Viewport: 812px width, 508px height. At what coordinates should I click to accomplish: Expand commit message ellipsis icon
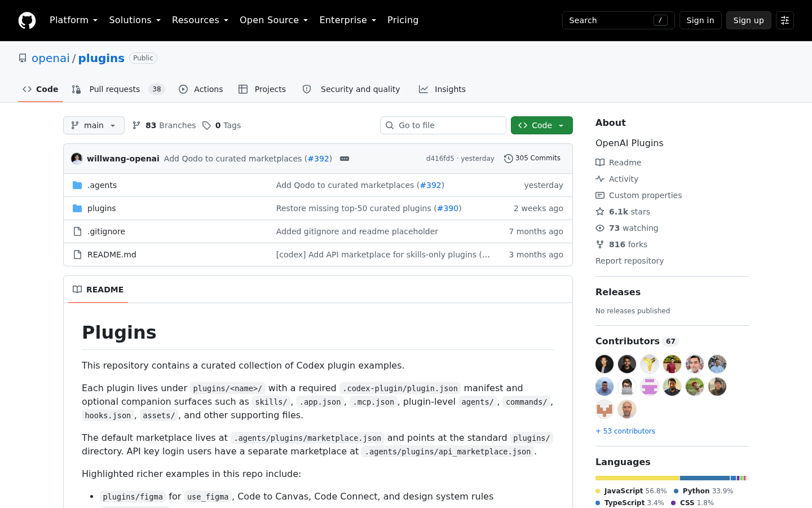345,159
